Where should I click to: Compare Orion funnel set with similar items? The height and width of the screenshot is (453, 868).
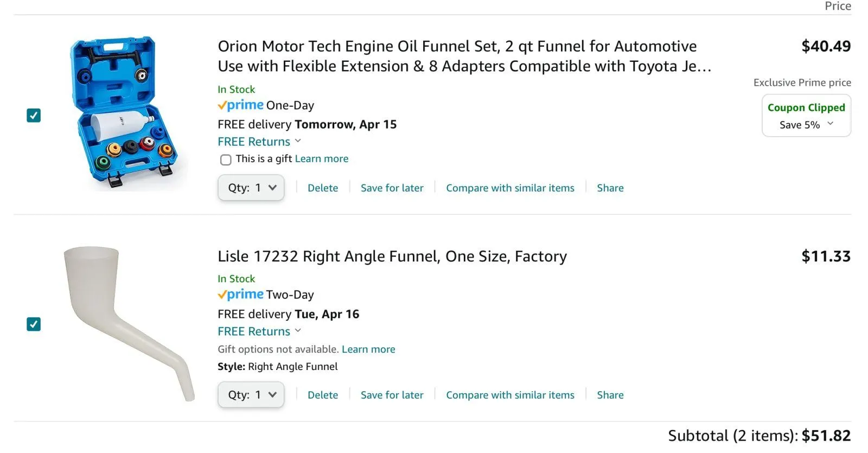click(510, 188)
